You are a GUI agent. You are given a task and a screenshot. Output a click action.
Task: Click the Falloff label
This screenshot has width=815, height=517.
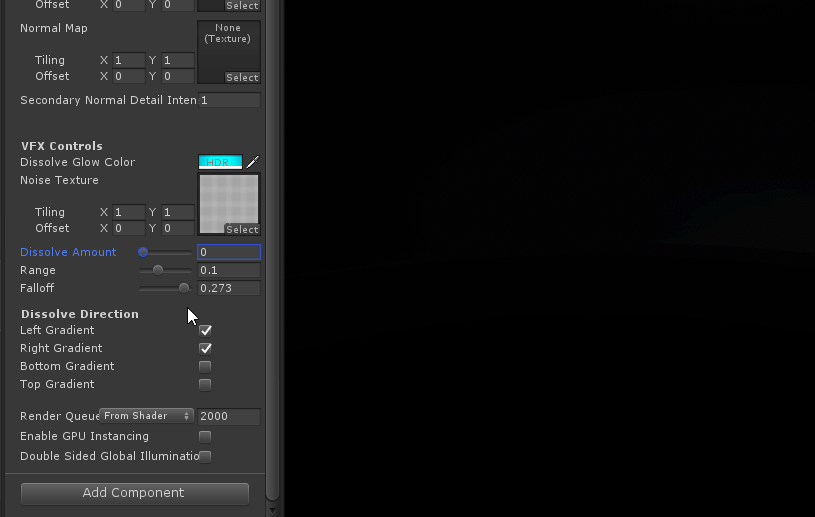[37, 288]
